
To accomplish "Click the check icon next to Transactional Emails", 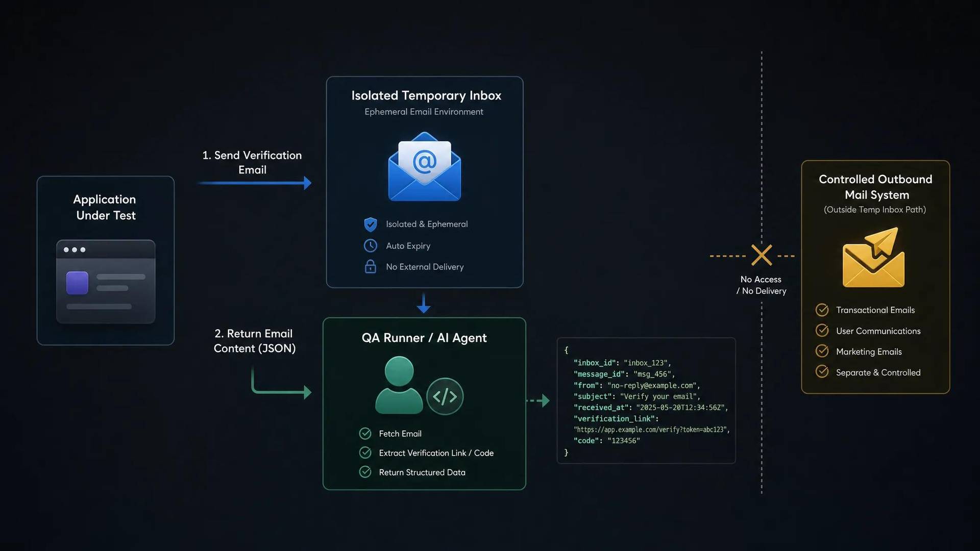I will 822,310.
